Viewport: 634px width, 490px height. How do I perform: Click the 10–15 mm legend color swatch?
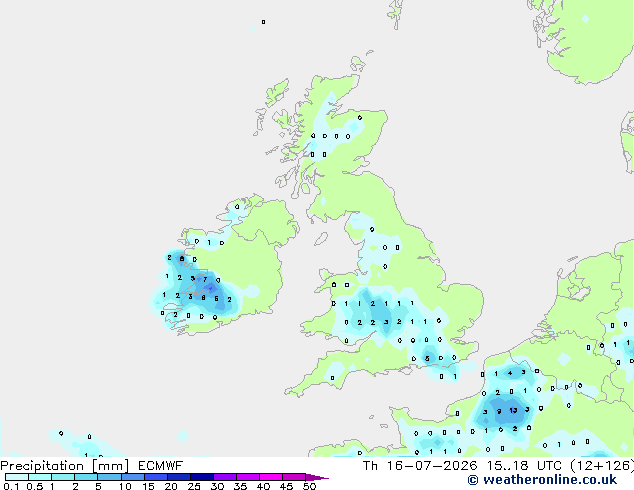133,477
